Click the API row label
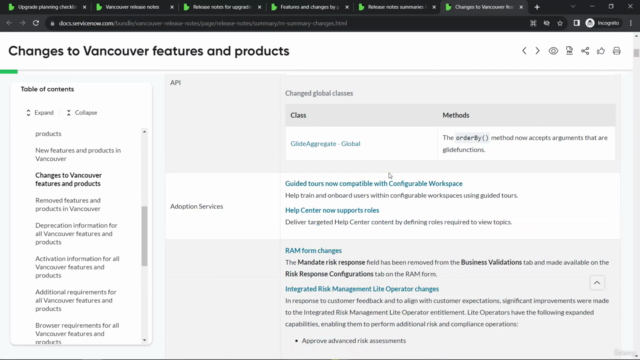Viewport: 640px width, 360px height. coord(175,83)
